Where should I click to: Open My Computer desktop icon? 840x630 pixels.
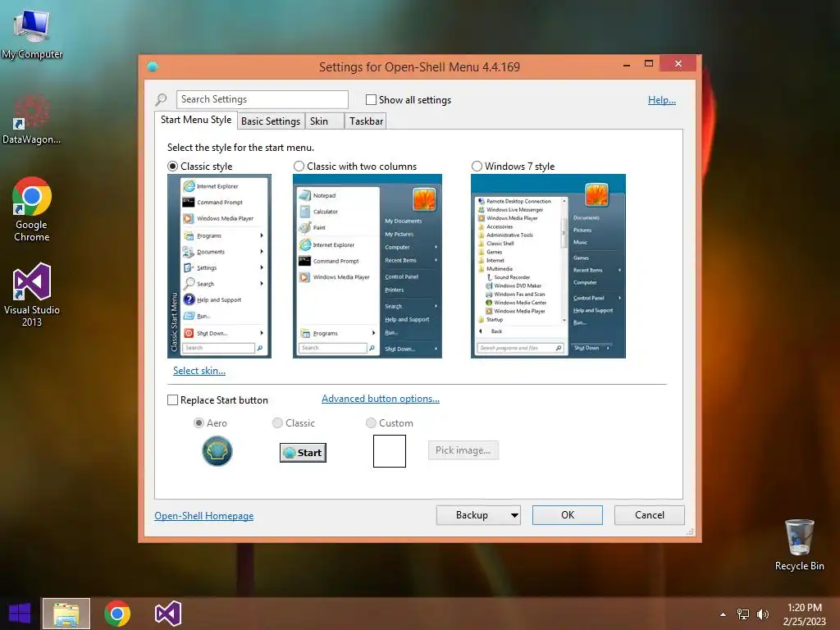point(32,33)
